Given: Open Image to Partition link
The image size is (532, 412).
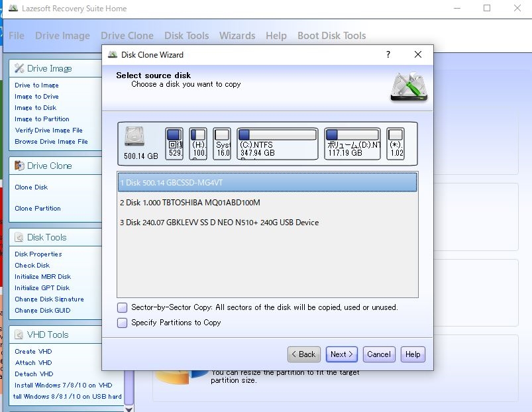Looking at the screenshot, I should coord(42,119).
